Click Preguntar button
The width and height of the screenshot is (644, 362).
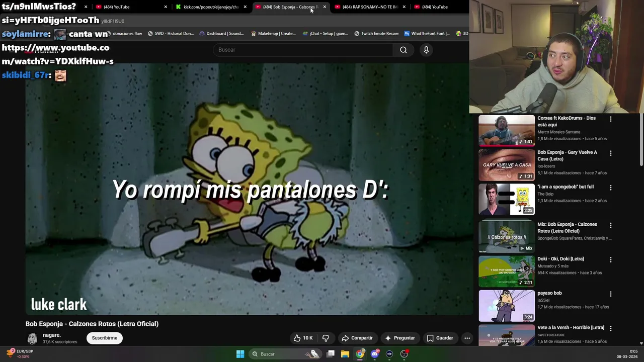click(x=399, y=338)
